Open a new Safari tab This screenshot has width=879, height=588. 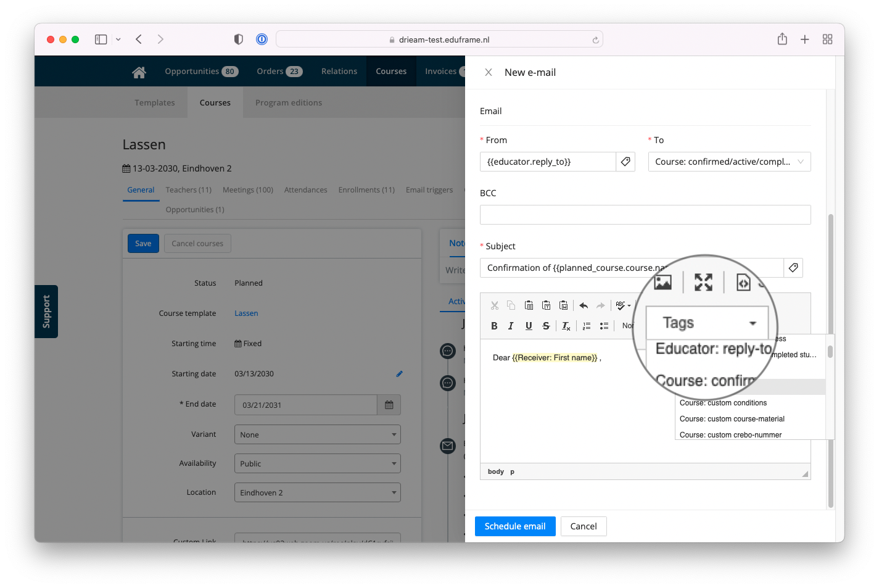coord(805,39)
